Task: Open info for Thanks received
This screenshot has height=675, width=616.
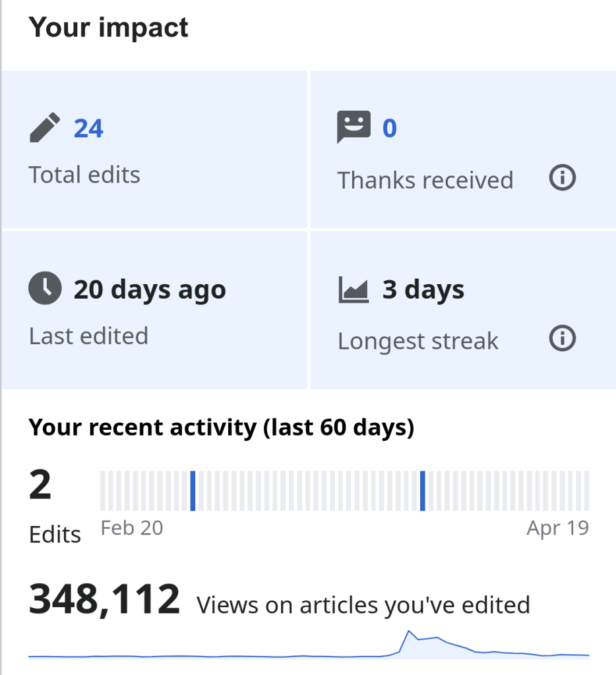Action: tap(563, 178)
